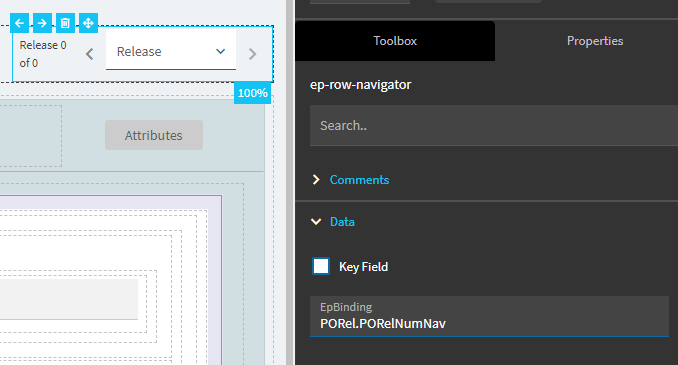Click the EpBinding input field
Viewport: 678px width, 365px height.
coord(489,316)
